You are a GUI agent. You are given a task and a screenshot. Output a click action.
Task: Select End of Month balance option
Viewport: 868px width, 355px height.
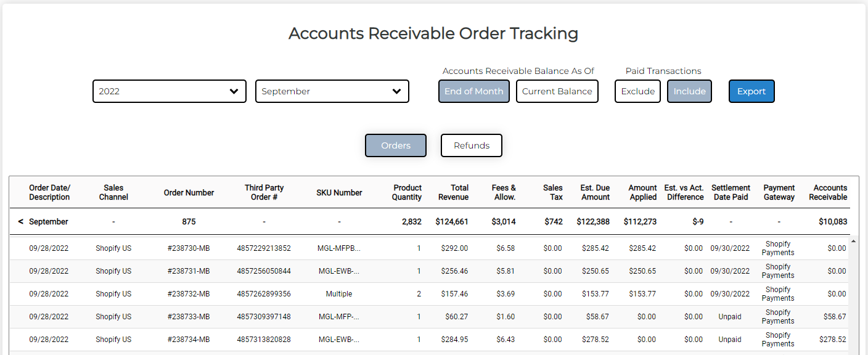tap(474, 91)
